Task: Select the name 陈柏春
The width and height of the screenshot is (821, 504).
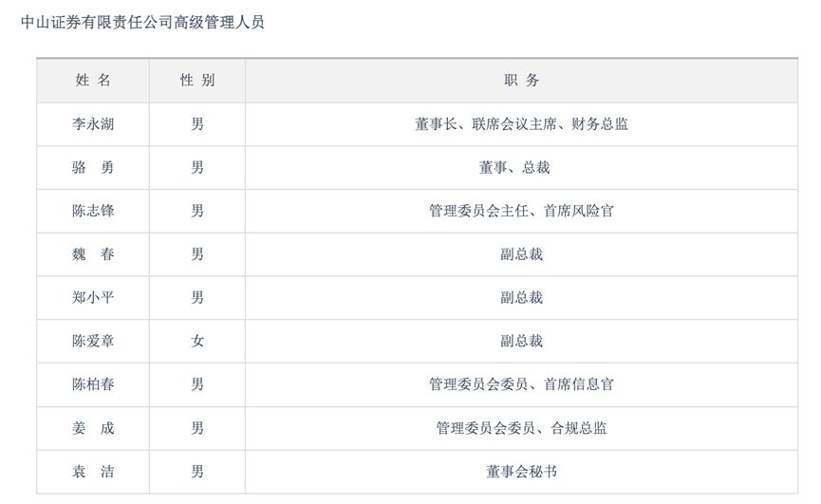Action: point(93,384)
